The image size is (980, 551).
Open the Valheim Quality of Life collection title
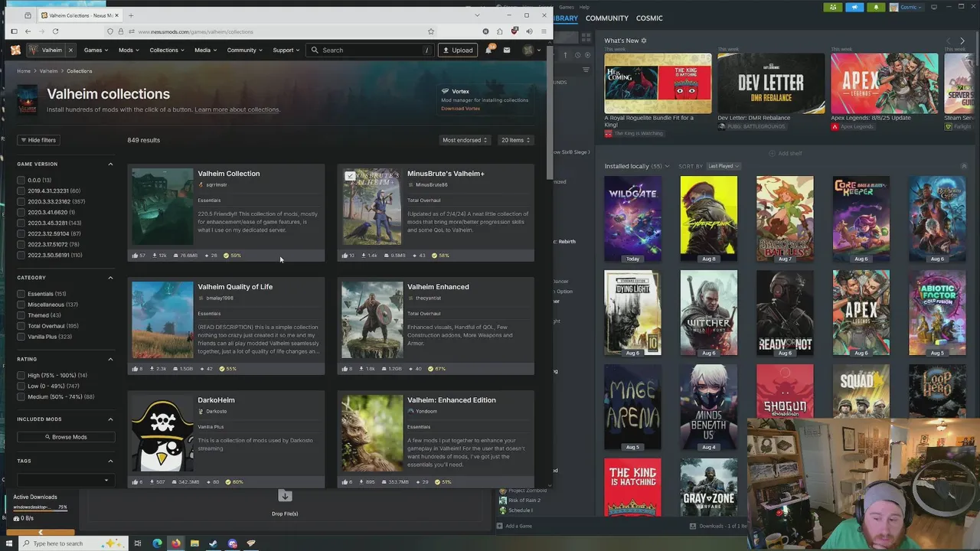[235, 287]
